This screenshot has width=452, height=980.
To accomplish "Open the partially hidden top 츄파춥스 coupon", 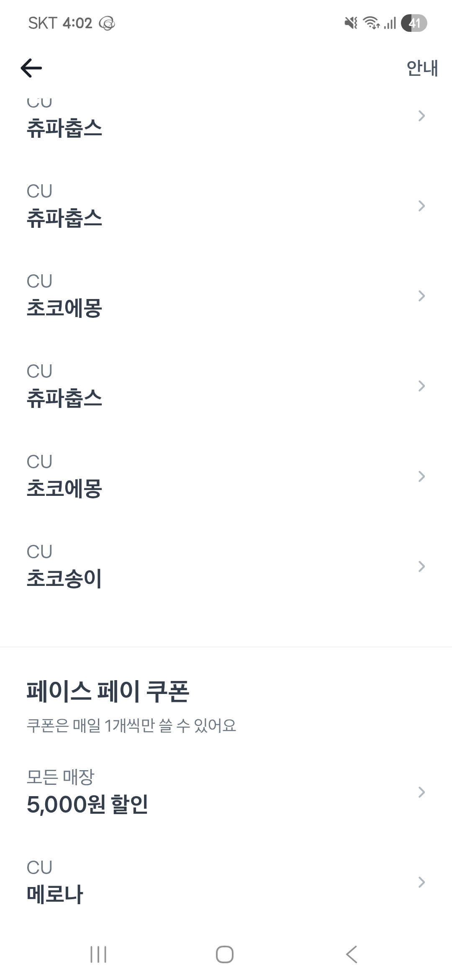I will (x=64, y=127).
